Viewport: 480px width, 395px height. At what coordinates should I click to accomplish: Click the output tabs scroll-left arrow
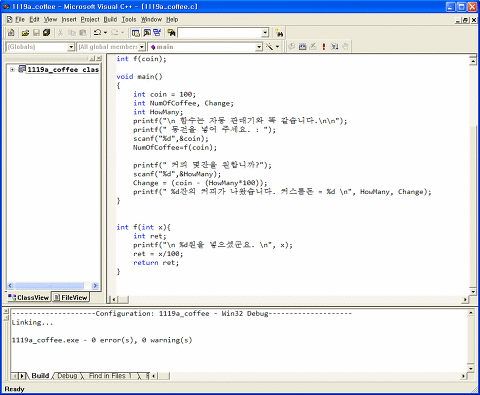[x=15, y=376]
